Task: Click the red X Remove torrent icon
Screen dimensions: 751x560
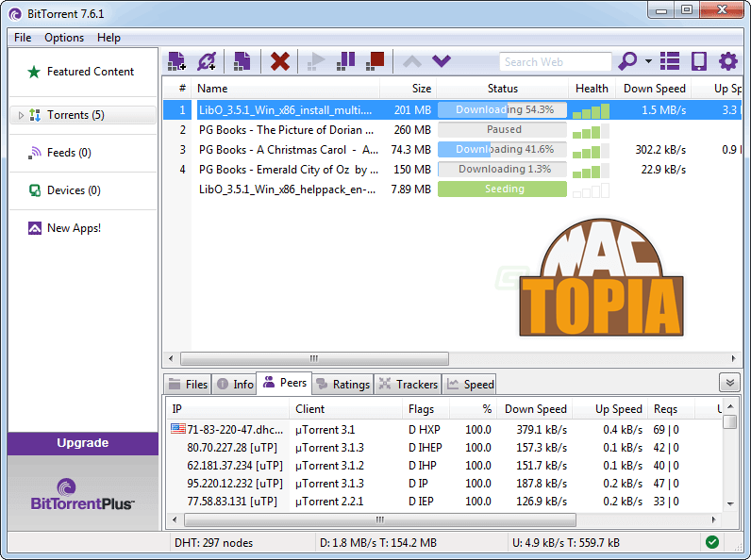Action: click(279, 61)
